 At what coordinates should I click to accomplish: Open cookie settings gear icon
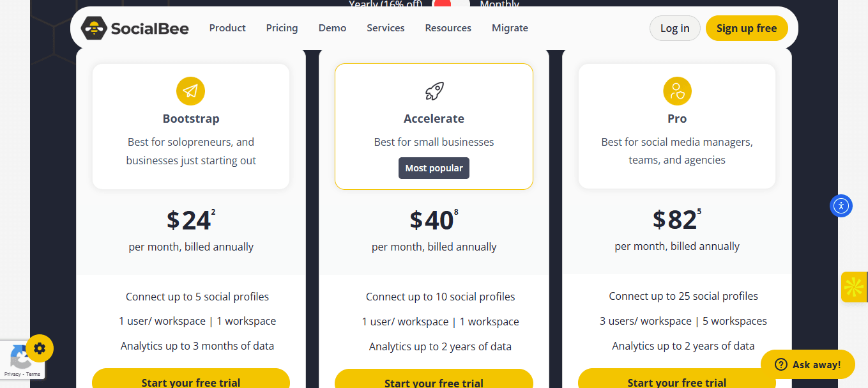(x=40, y=348)
